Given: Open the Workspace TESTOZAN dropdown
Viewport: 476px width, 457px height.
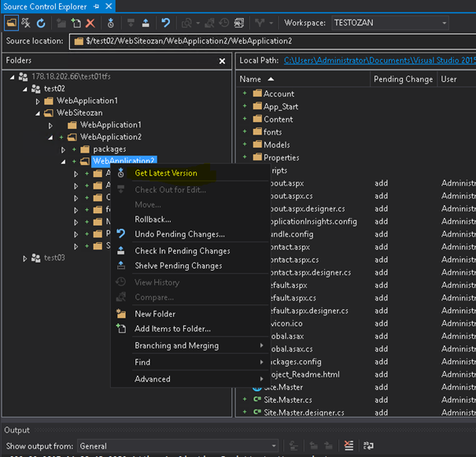Looking at the screenshot, I should (445, 24).
